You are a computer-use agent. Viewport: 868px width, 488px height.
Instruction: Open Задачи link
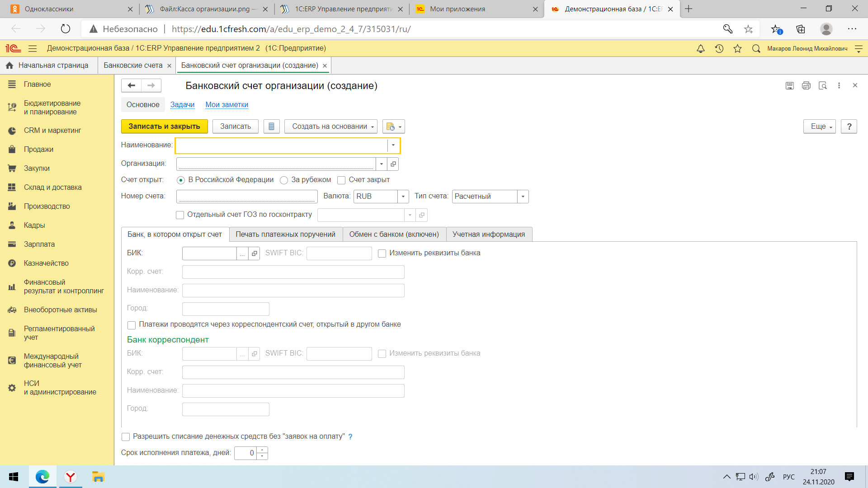(182, 104)
